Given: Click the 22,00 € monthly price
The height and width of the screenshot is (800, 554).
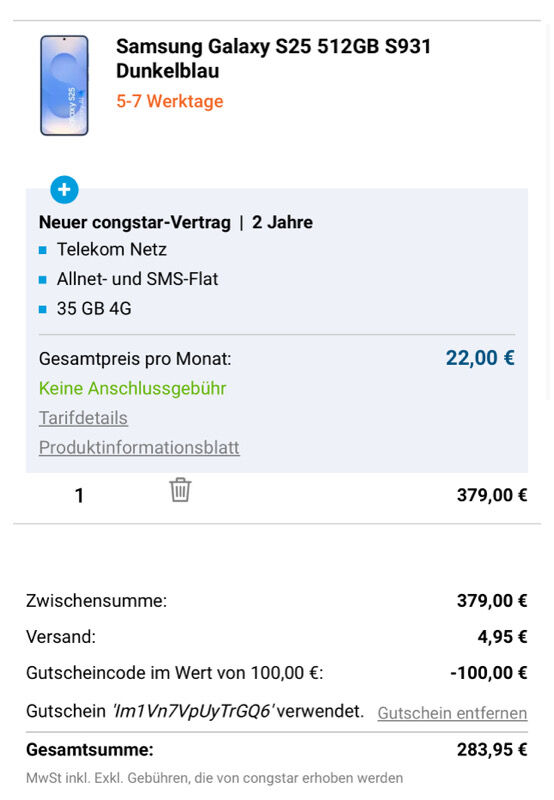Looking at the screenshot, I should 480,358.
